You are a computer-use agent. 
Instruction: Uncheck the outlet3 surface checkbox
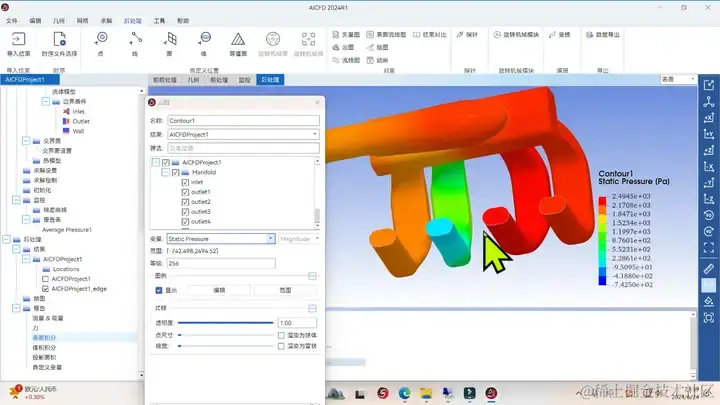pos(185,212)
